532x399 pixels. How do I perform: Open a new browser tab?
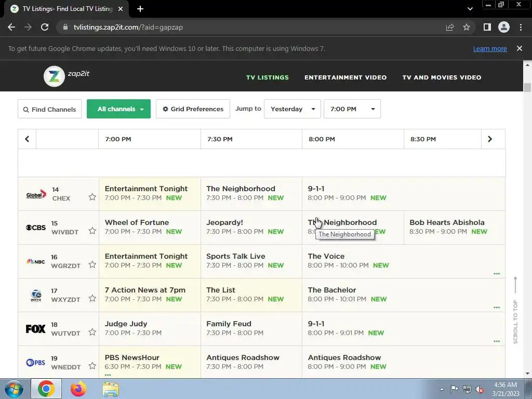pyautogui.click(x=140, y=9)
